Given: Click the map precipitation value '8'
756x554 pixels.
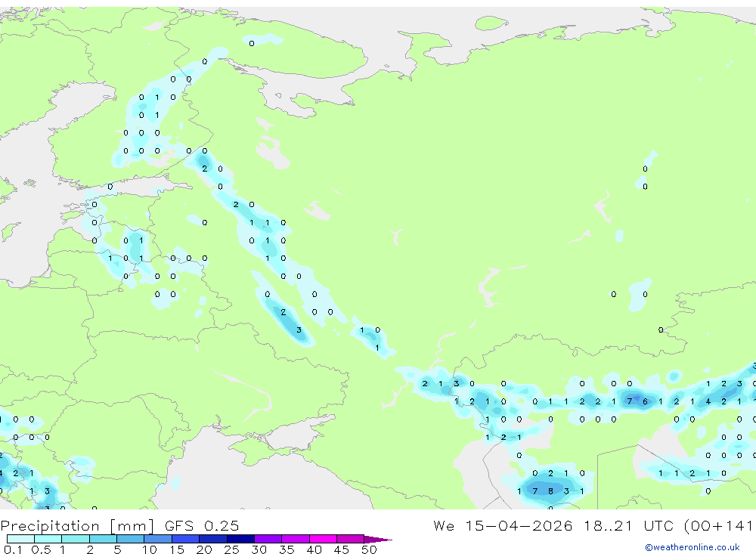Looking at the screenshot, I should 550,491.
